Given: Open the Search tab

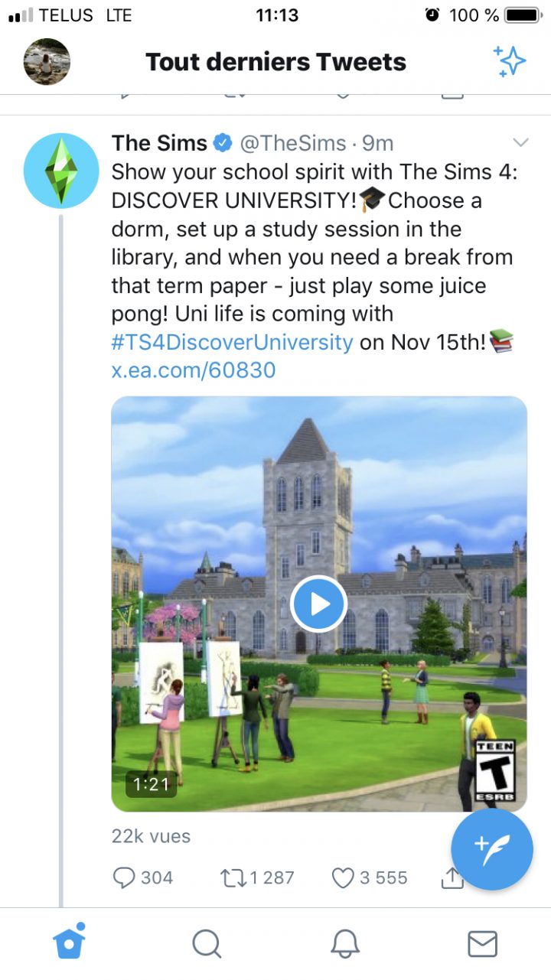Looking at the screenshot, I should 207,943.
